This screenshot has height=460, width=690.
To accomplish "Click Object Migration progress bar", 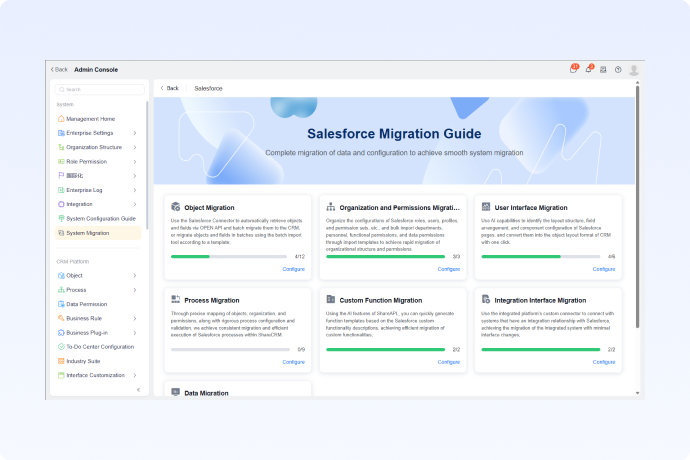I will (x=229, y=256).
